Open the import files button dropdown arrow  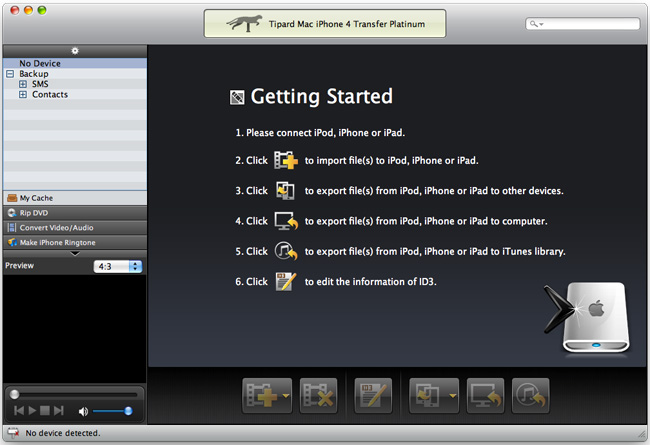click(286, 396)
